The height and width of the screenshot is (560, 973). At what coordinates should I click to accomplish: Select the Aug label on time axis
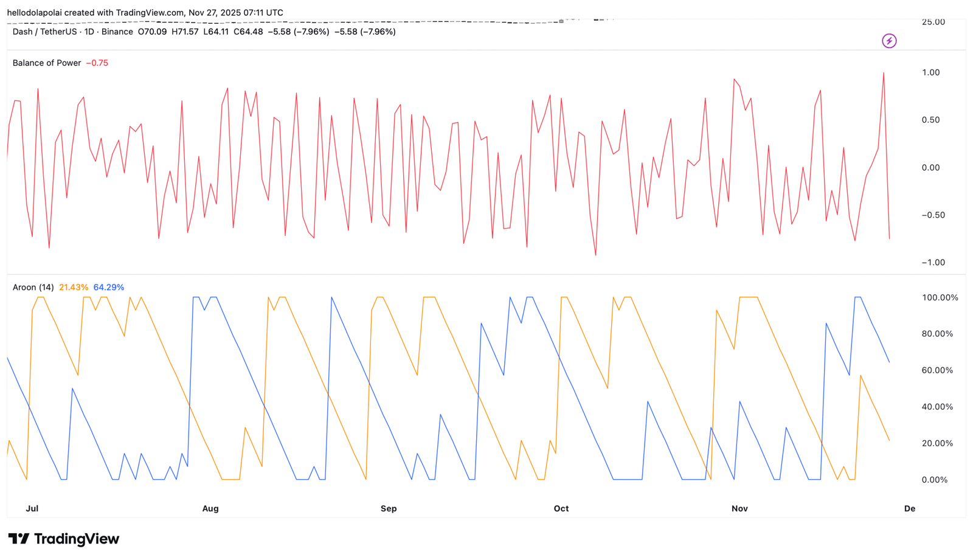coord(210,509)
